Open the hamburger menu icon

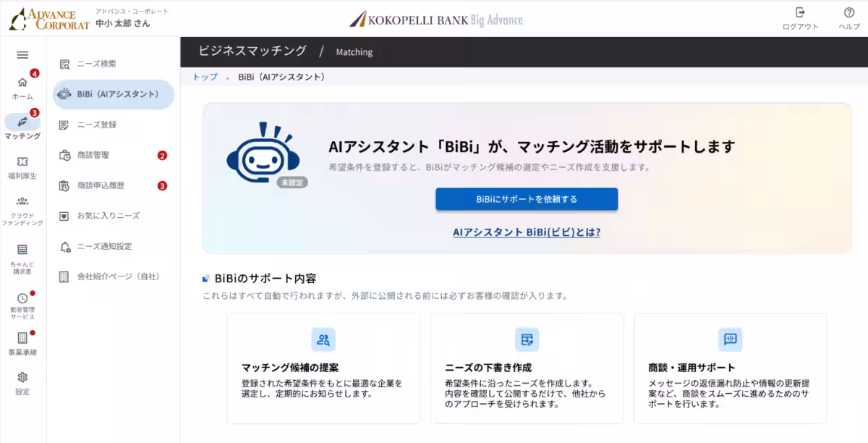22,55
